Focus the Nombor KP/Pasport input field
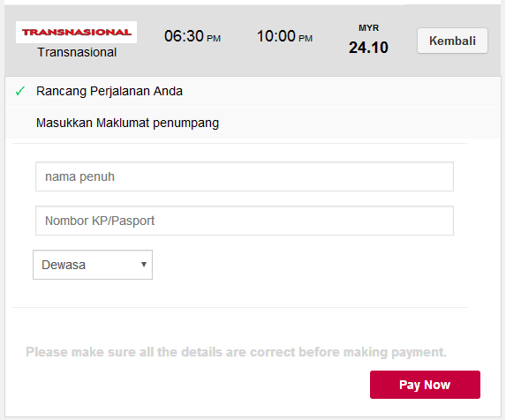The width and height of the screenshot is (506, 420). point(245,221)
